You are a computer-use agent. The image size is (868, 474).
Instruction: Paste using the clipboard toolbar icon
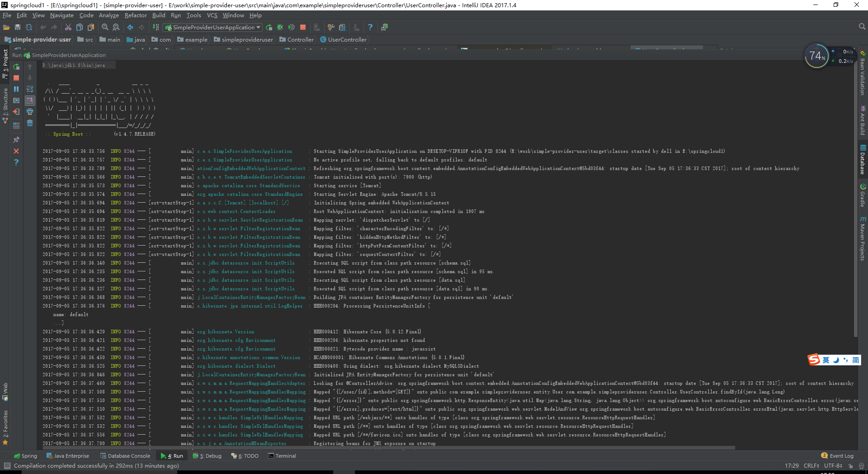(x=91, y=28)
